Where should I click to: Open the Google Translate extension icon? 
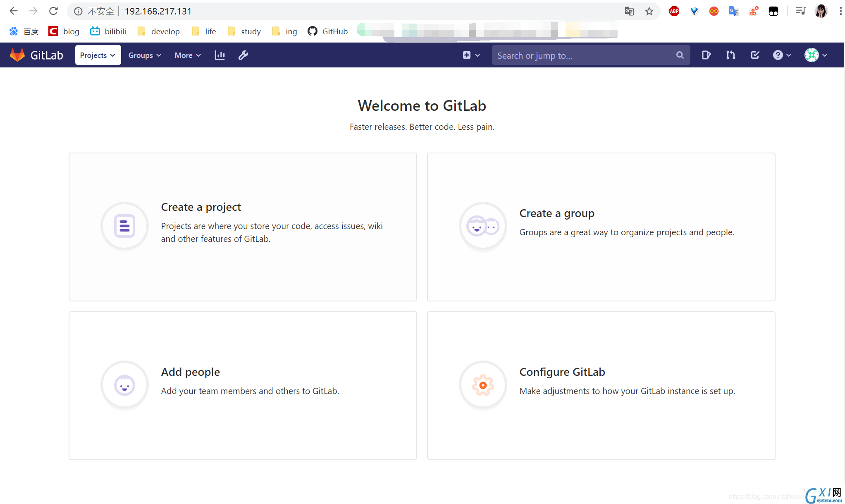tap(733, 11)
